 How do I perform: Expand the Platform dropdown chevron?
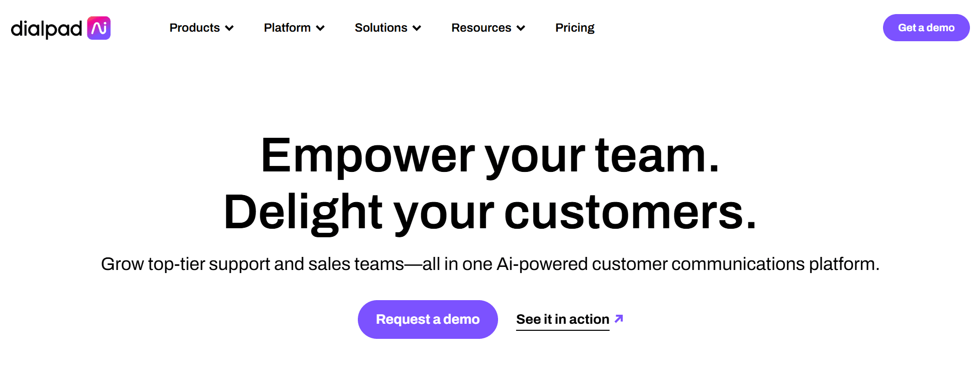tap(320, 28)
